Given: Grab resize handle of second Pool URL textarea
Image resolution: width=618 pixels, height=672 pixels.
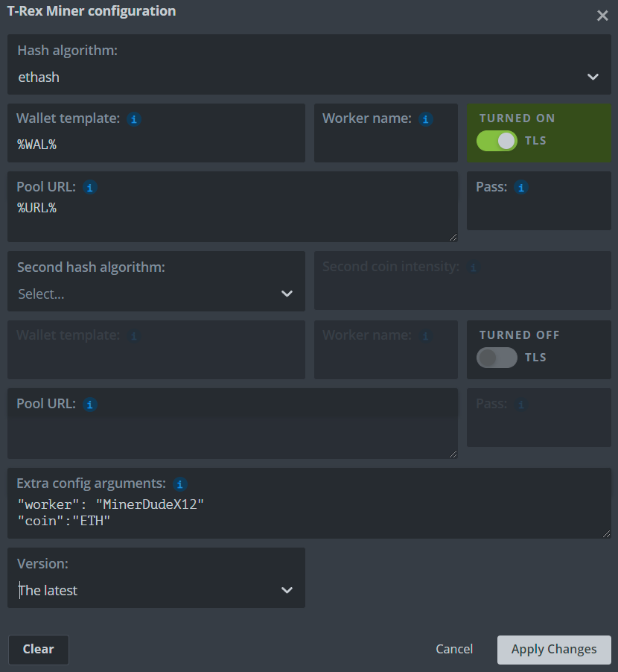Looking at the screenshot, I should point(453,454).
